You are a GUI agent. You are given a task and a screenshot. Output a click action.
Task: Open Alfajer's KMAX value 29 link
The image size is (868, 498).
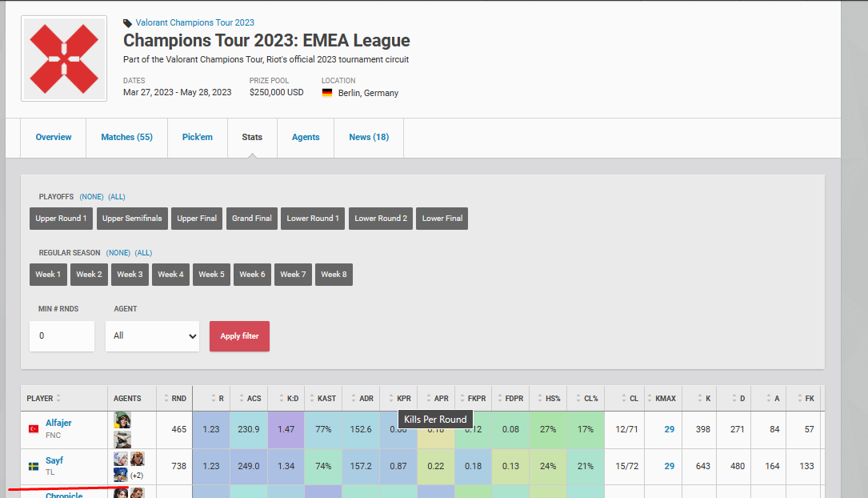[670, 429]
